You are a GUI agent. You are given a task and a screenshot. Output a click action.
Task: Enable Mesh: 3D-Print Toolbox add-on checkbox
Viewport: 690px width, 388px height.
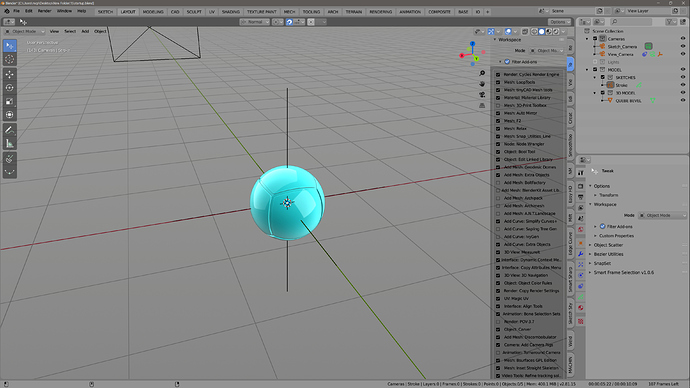498,106
